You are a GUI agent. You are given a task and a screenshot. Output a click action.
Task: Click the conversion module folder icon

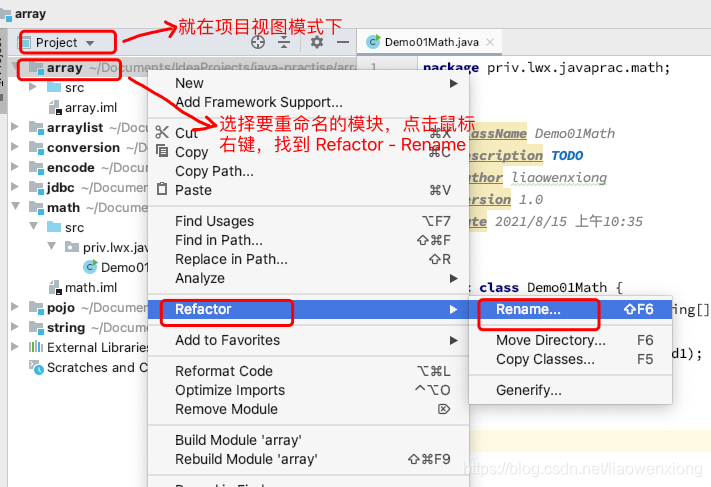click(x=36, y=147)
